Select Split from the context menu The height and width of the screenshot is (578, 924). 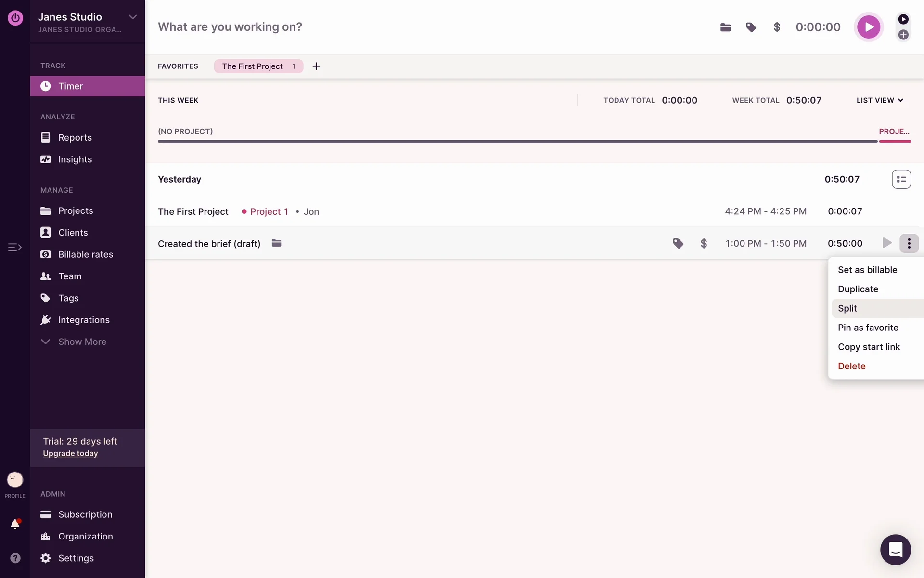847,308
